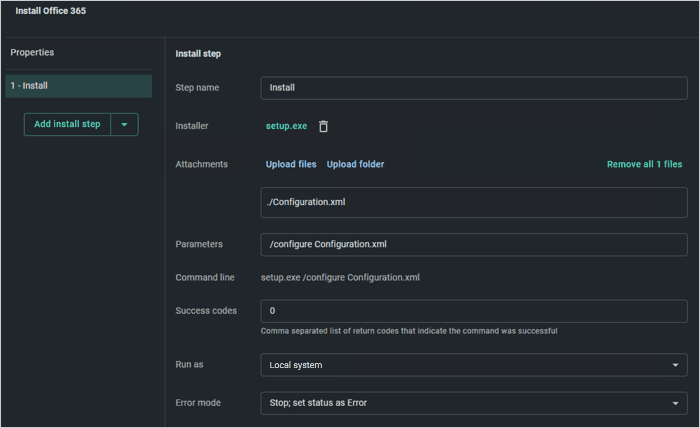The height and width of the screenshot is (428, 700).
Task: Click the Error mode label
Action: pyautogui.click(x=198, y=403)
